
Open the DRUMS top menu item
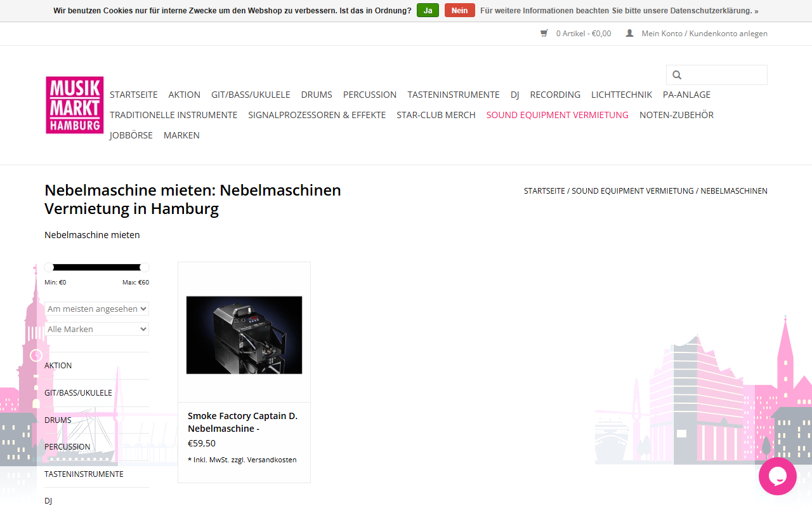pos(317,95)
